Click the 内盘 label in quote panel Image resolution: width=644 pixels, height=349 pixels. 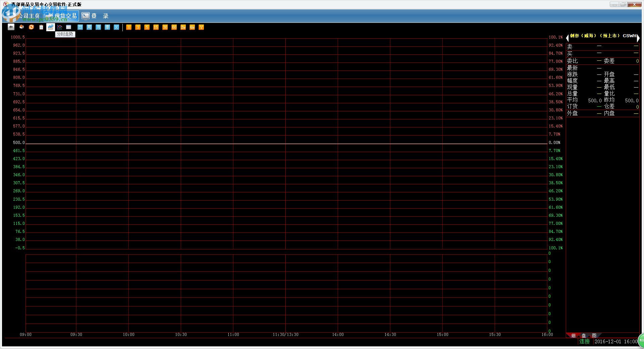click(609, 113)
